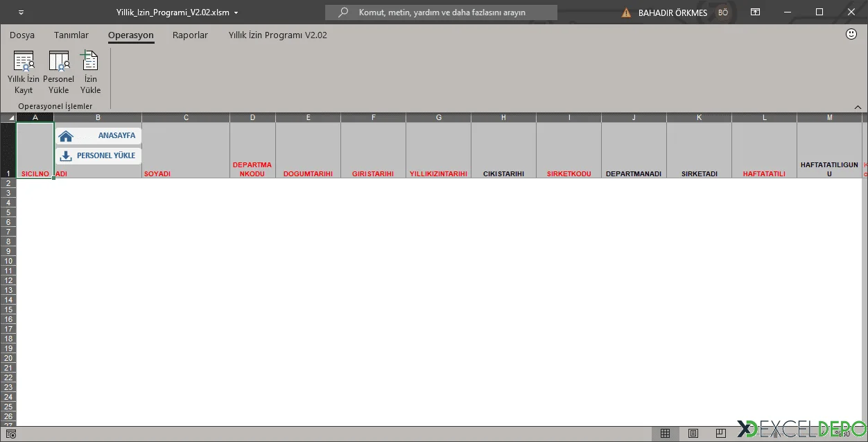The width and height of the screenshot is (868, 442).
Task: Open the Dosya tab
Action: pos(22,35)
